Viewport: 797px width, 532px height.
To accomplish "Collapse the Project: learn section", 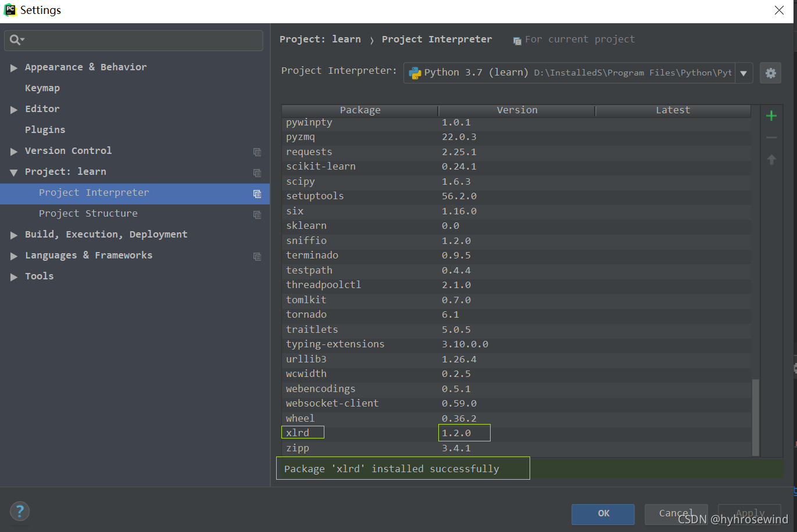I will 13,172.
